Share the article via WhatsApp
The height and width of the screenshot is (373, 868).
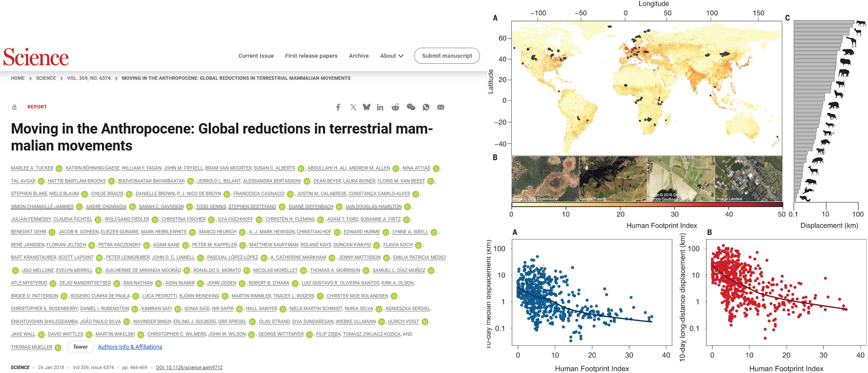(x=426, y=107)
